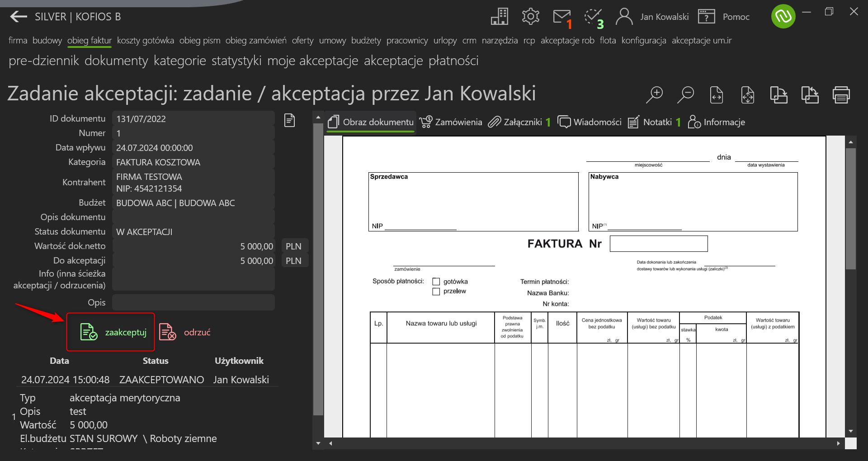Click the document export icon with down arrow
This screenshot has width=868, height=461.
pos(779,94)
